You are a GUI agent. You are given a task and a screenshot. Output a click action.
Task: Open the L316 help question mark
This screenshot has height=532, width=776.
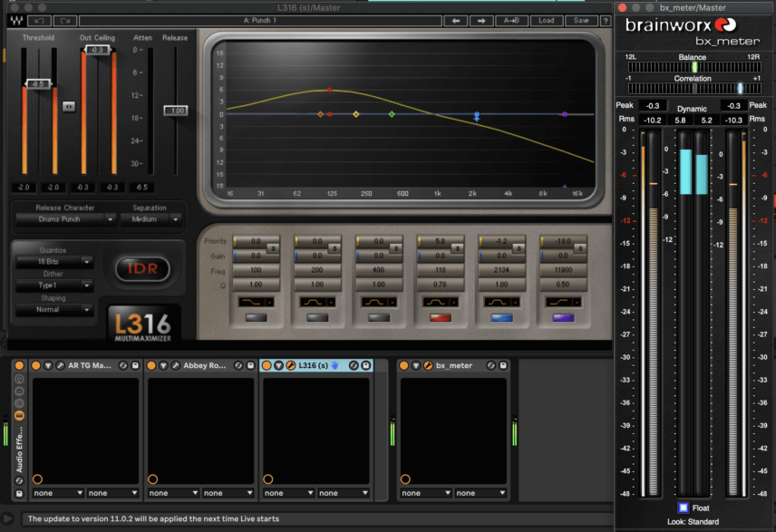[x=606, y=21]
